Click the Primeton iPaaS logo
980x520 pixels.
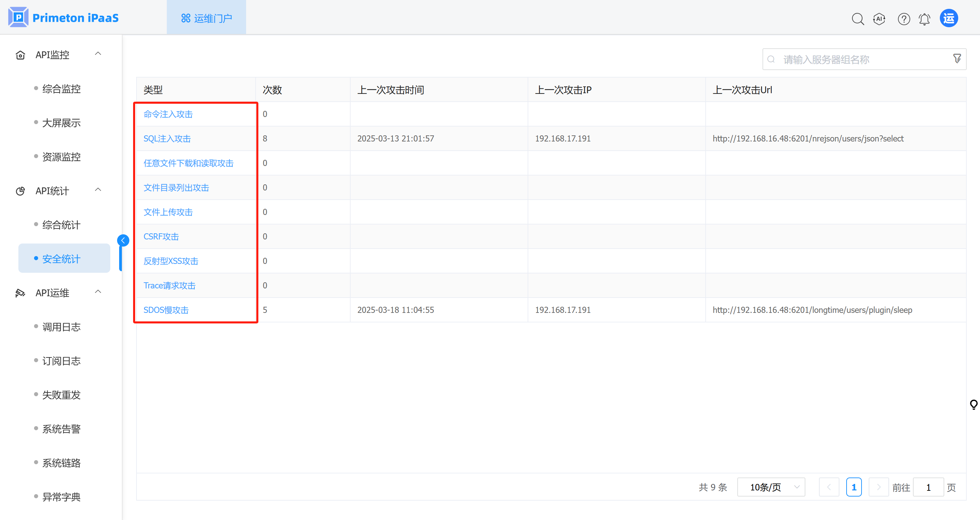pyautogui.click(x=64, y=17)
